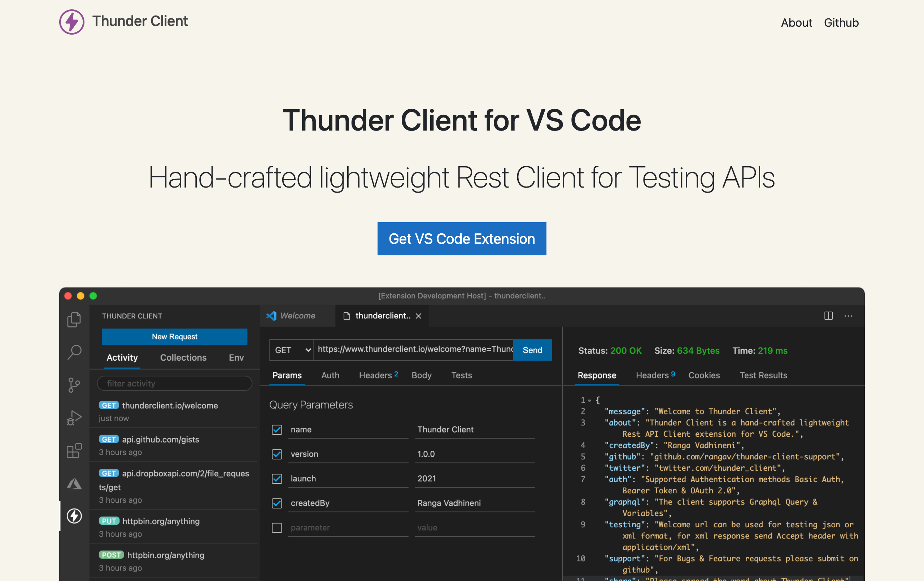The width and height of the screenshot is (924, 581).
Task: Split the editor with the split icon
Action: 828,316
